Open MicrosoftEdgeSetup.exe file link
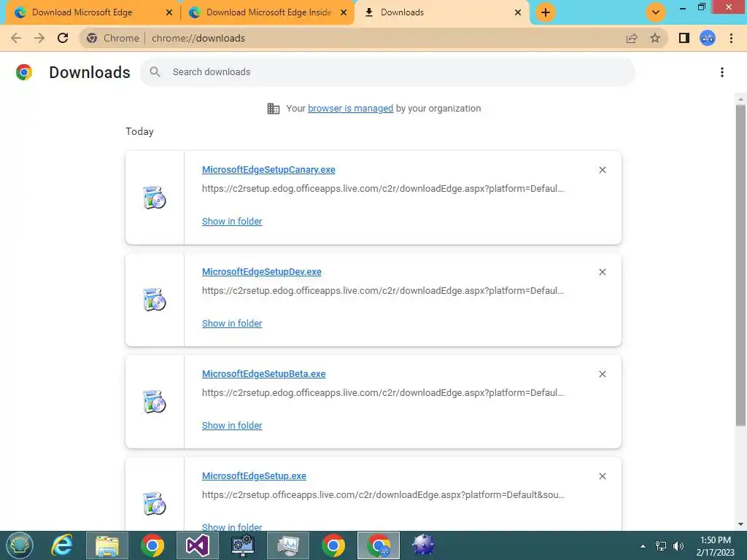Screen dimensions: 747x560 point(254,475)
